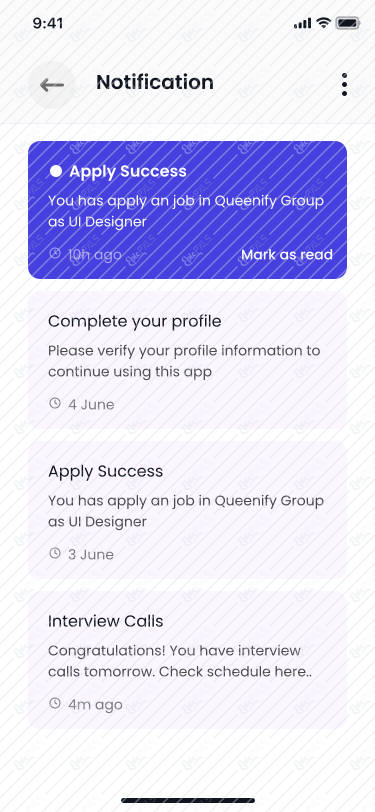
Task: Click the white unread dot indicator
Action: pyautogui.click(x=56, y=171)
